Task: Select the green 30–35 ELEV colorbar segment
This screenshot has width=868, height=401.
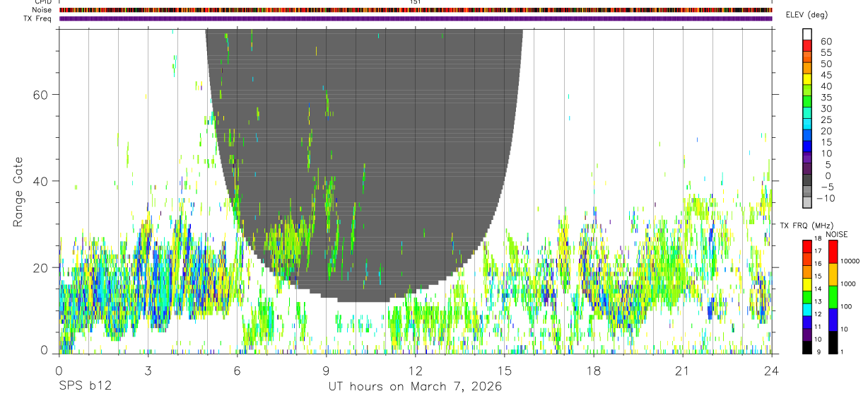Action: tap(807, 102)
